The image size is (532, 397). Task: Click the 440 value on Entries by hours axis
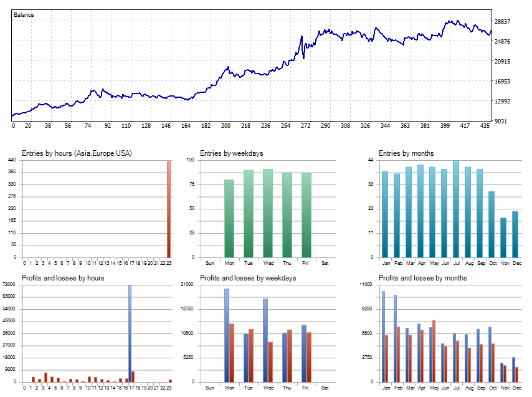(x=12, y=160)
